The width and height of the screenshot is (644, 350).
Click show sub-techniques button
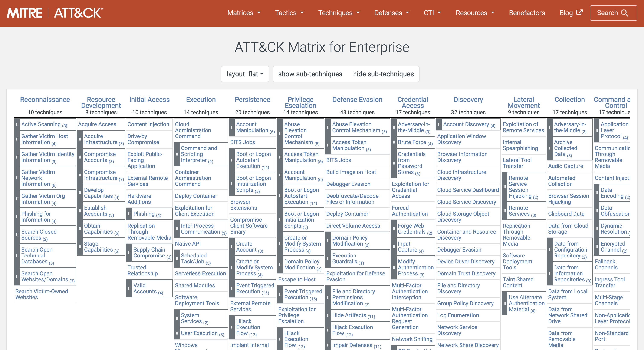point(310,74)
